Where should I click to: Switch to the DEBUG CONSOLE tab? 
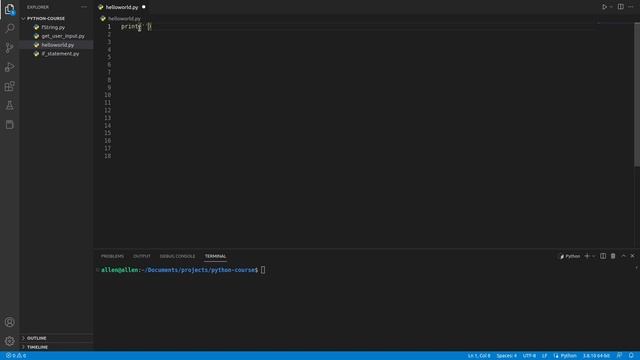177,256
